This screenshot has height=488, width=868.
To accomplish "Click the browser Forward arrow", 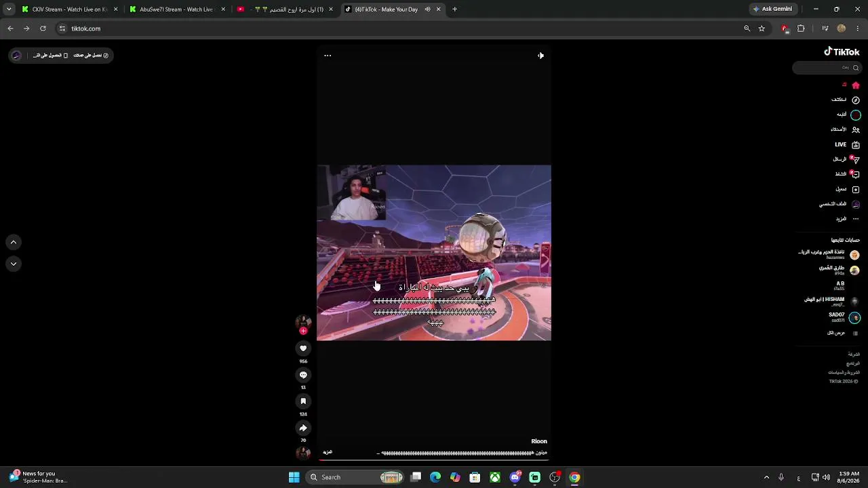I will point(26,28).
